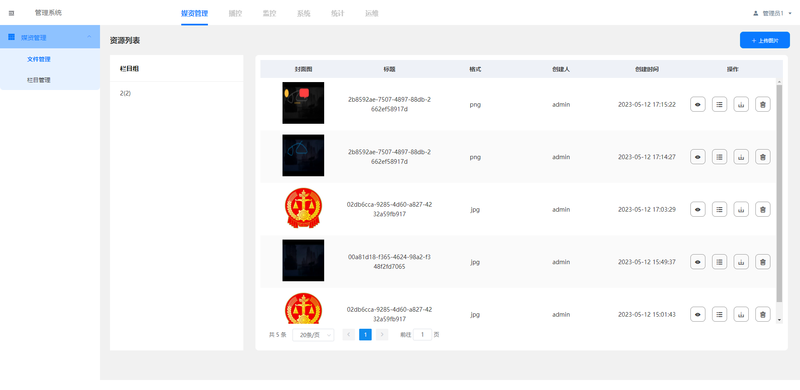800x390 pixels.
Task: Delete the file created at 17:03:29
Action: 762,209
